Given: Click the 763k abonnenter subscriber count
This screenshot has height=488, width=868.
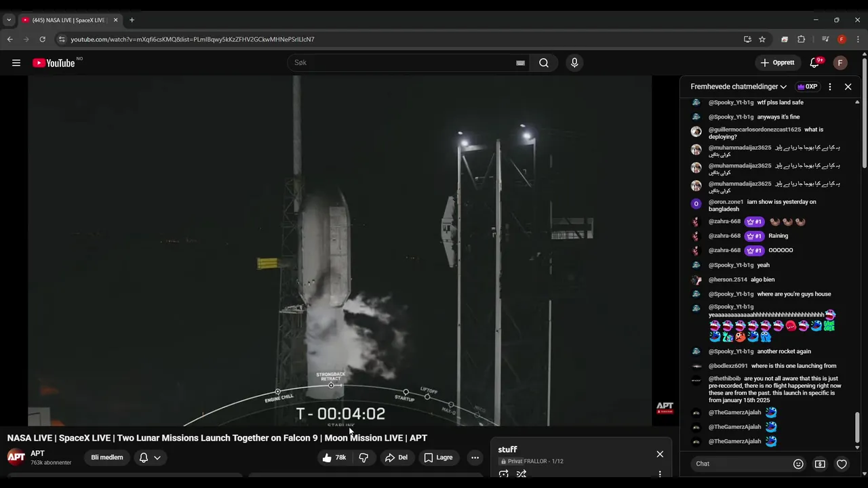Looking at the screenshot, I should [x=51, y=463].
